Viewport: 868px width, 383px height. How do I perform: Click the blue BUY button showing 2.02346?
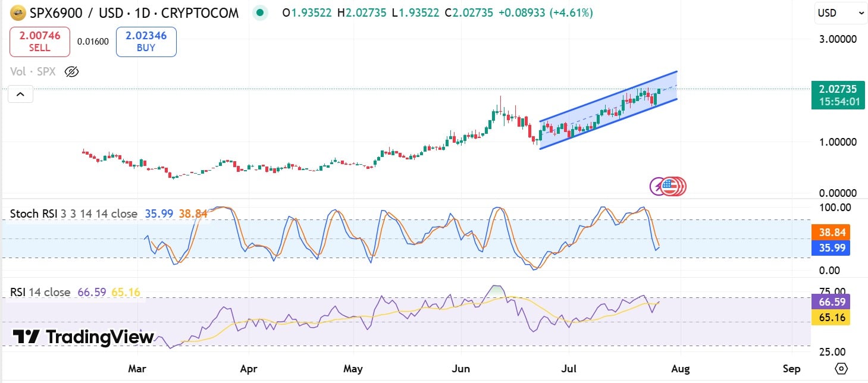[146, 42]
